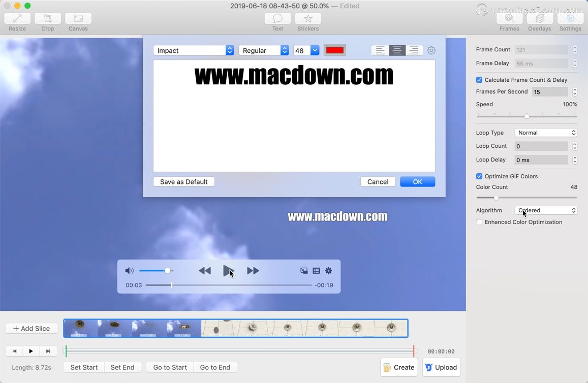Open chapter list icon in player
Viewport: 588px width, 383px height.
[x=316, y=271]
